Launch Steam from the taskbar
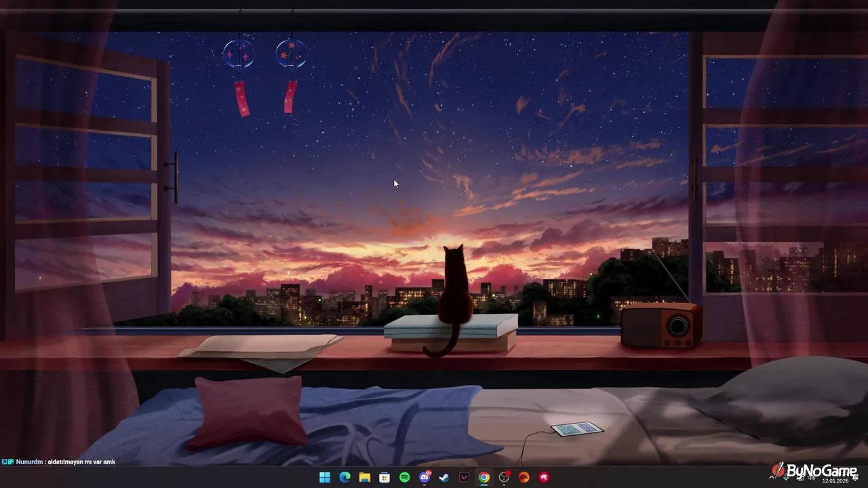Screen dimensions: 868x488 (x=444, y=477)
